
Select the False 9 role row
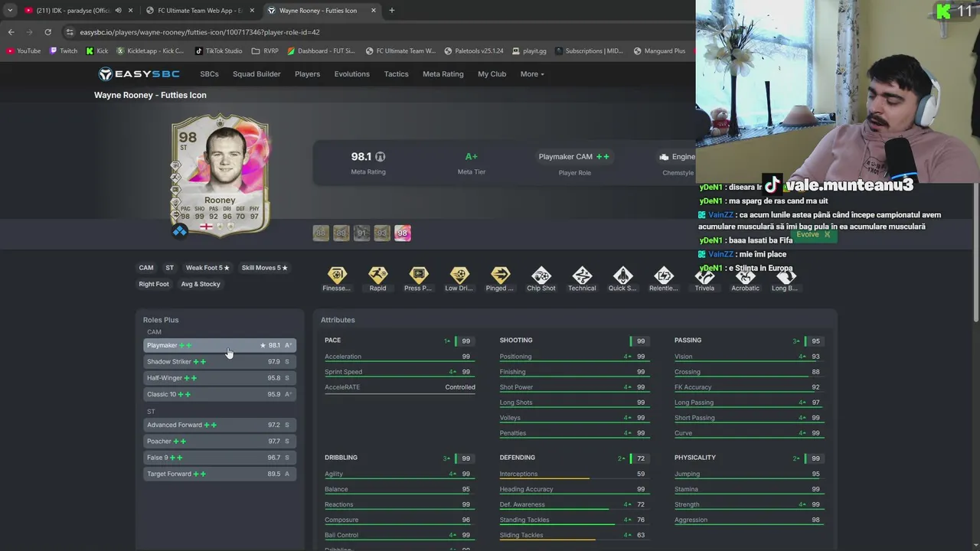tap(220, 458)
